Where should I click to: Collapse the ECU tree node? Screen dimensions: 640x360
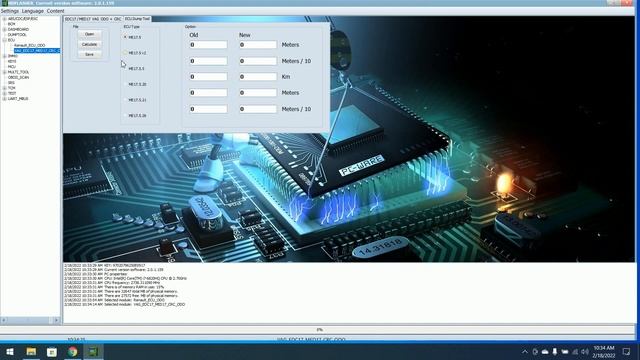(x=4, y=40)
